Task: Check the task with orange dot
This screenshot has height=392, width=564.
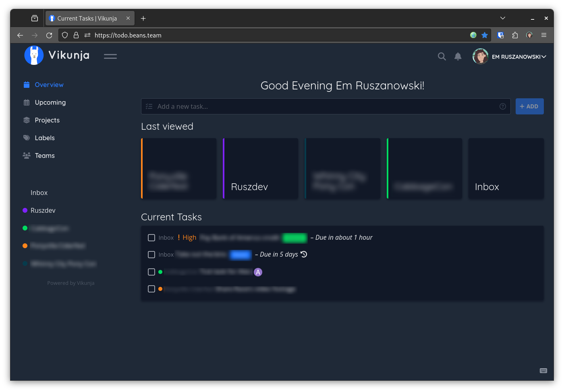Action: [151, 289]
